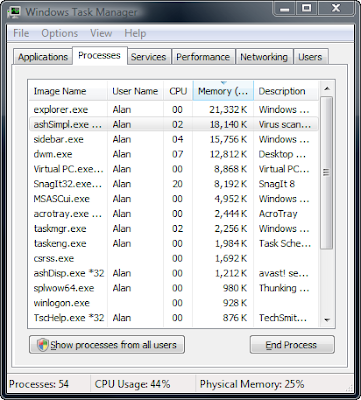Sort by Description column header
The width and height of the screenshot is (361, 400).
(x=286, y=91)
